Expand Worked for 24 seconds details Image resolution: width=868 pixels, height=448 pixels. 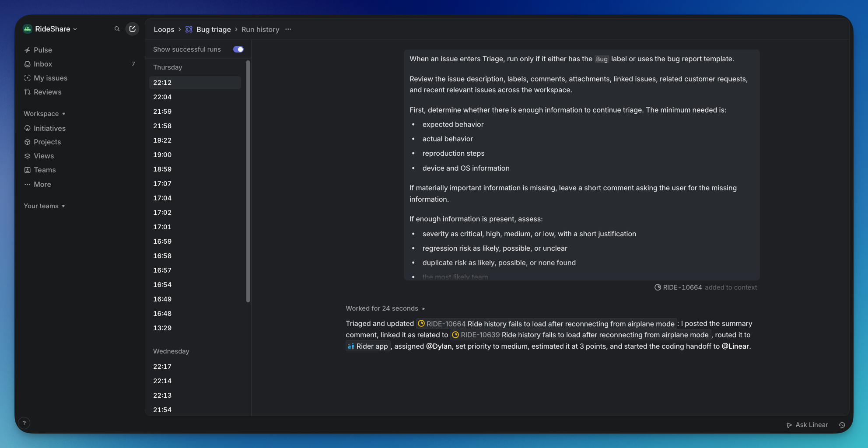click(x=385, y=308)
